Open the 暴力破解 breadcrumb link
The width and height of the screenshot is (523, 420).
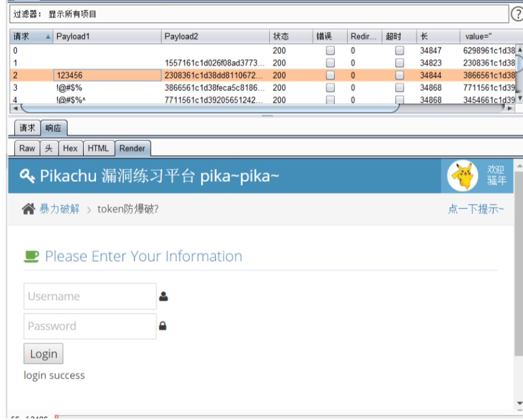[59, 209]
